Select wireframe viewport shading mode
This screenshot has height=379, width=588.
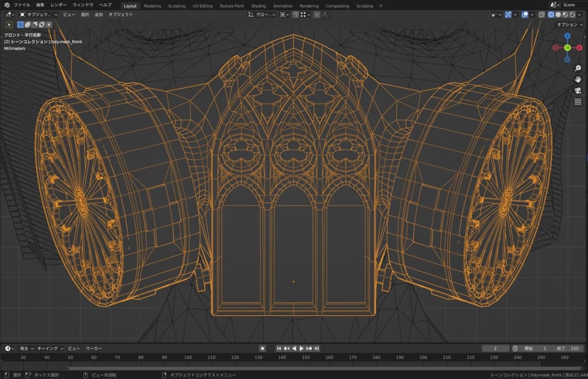pyautogui.click(x=551, y=14)
